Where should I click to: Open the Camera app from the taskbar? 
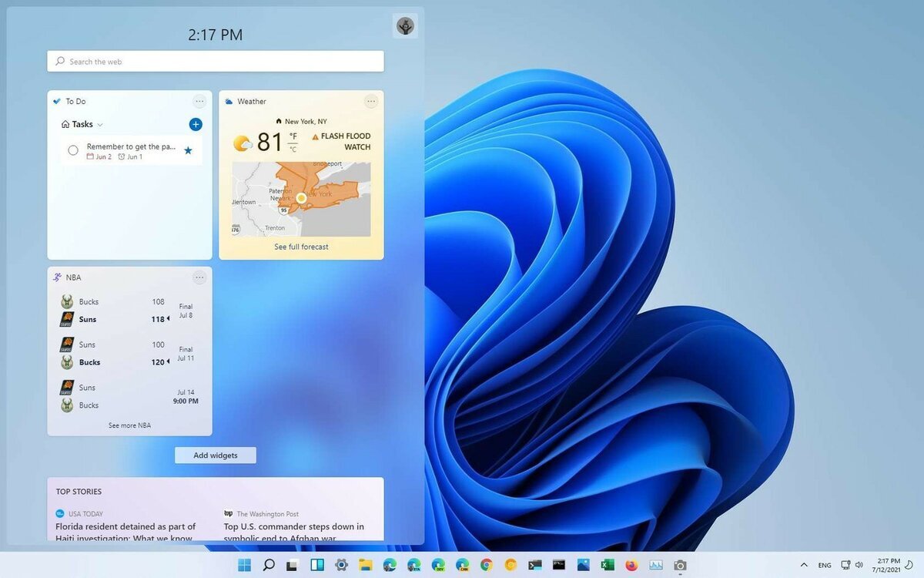[x=680, y=564]
